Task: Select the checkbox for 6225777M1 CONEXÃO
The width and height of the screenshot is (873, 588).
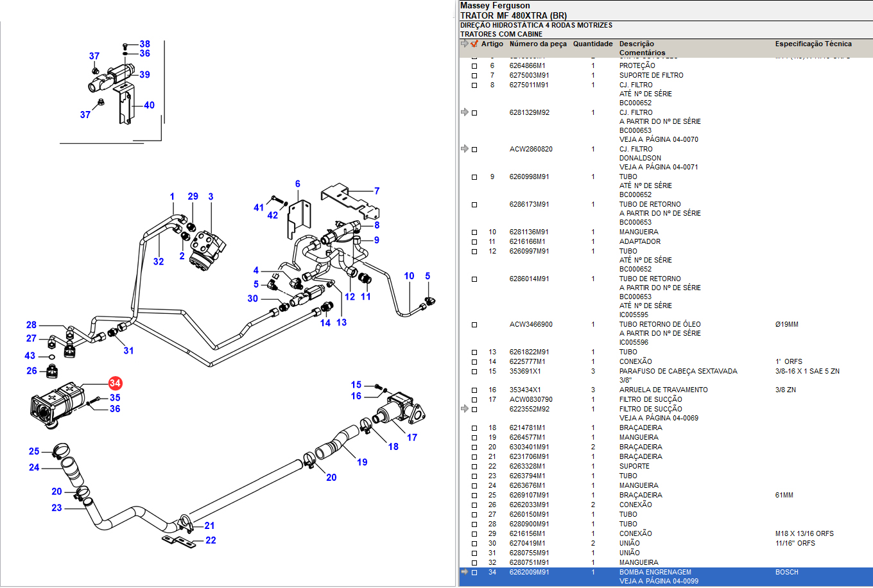Action: click(474, 362)
